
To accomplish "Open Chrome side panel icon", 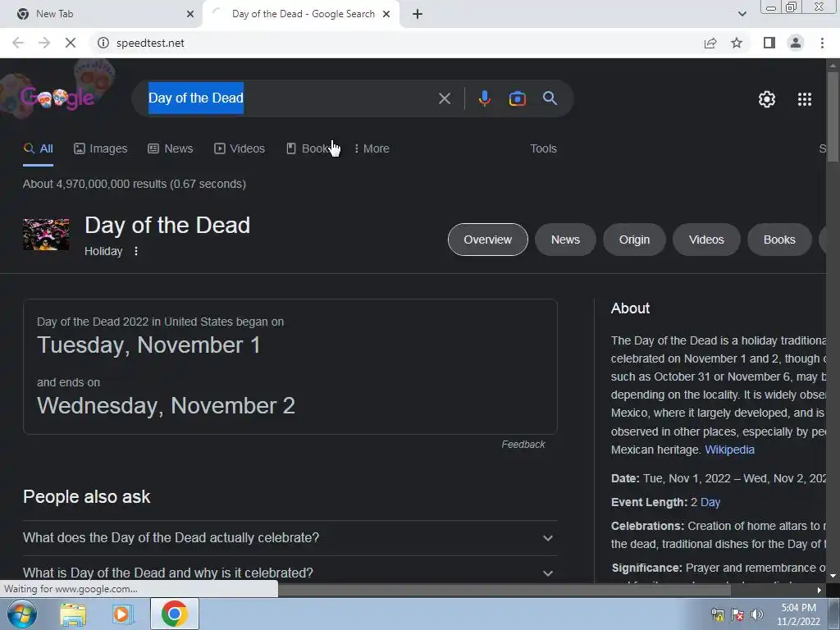I will pyautogui.click(x=769, y=43).
